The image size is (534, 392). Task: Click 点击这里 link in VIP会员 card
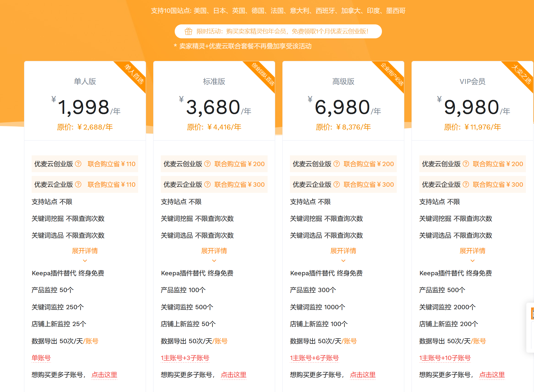pyautogui.click(x=492, y=375)
